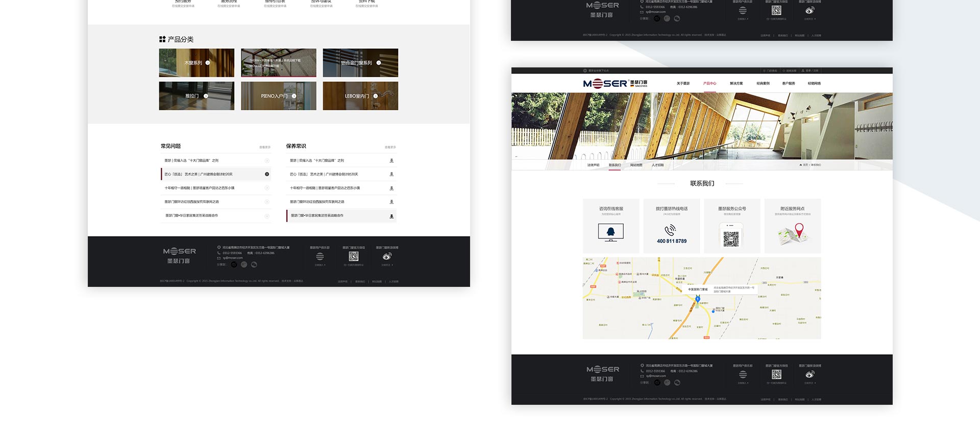980x438 pixels.
Task: Click 查看更多 link beside 常见问题 heading
Action: pos(265,147)
